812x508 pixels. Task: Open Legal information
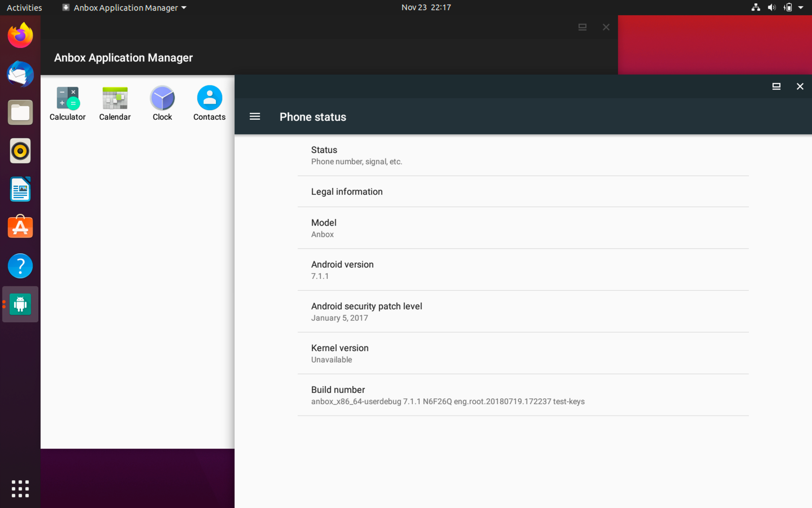523,191
